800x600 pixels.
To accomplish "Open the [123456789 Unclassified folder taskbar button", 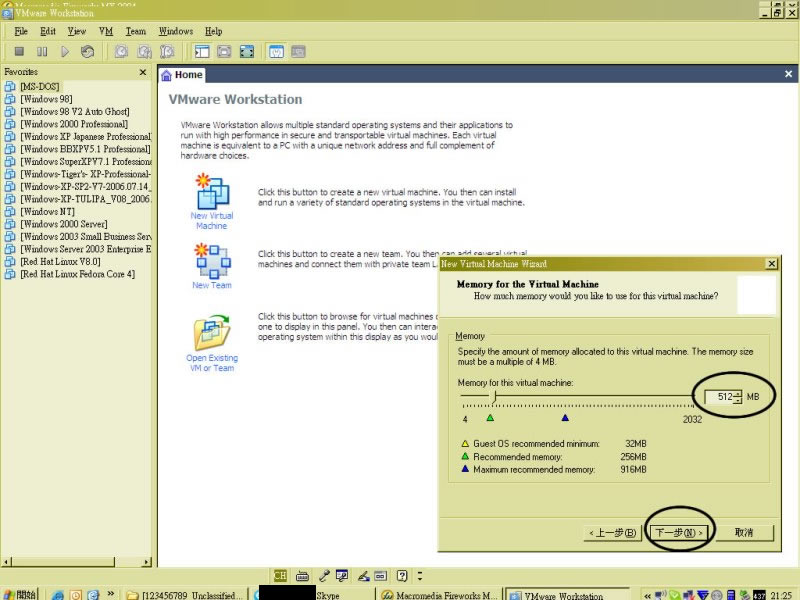I will [186, 595].
